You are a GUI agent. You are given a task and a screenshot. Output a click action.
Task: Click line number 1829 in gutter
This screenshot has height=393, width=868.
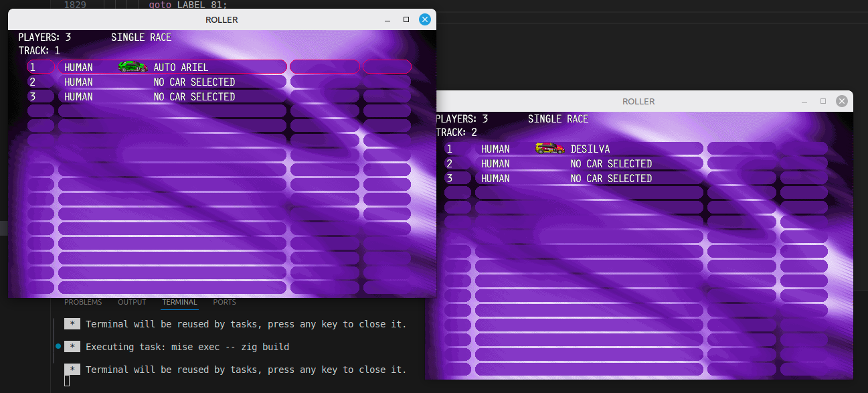[74, 5]
